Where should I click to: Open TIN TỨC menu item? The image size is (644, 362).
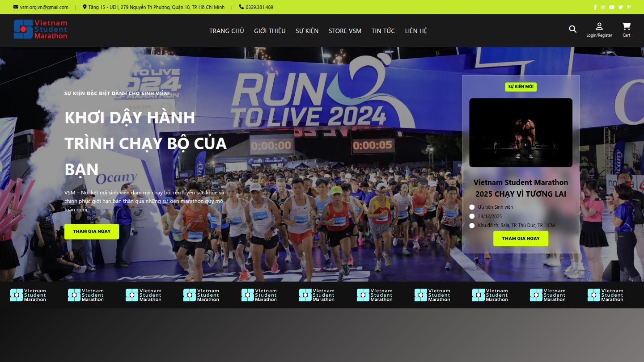383,31
